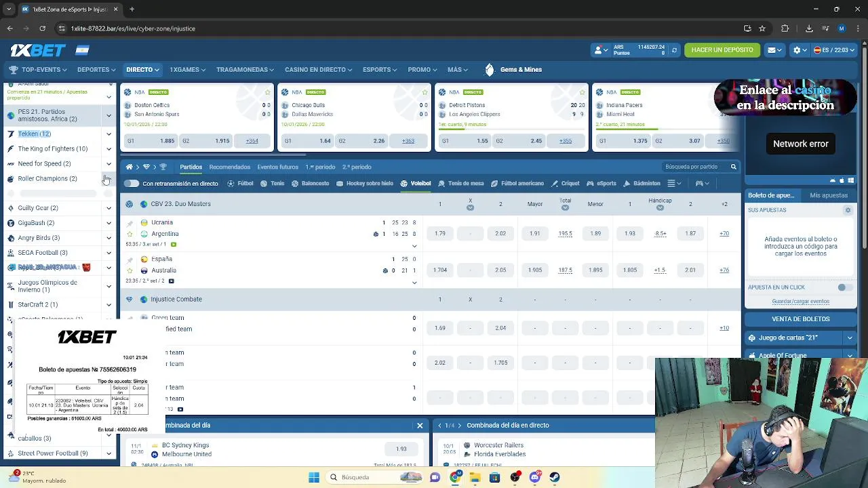This screenshot has width=868, height=488.
Task: Expand more sports list menu
Action: coord(674,183)
